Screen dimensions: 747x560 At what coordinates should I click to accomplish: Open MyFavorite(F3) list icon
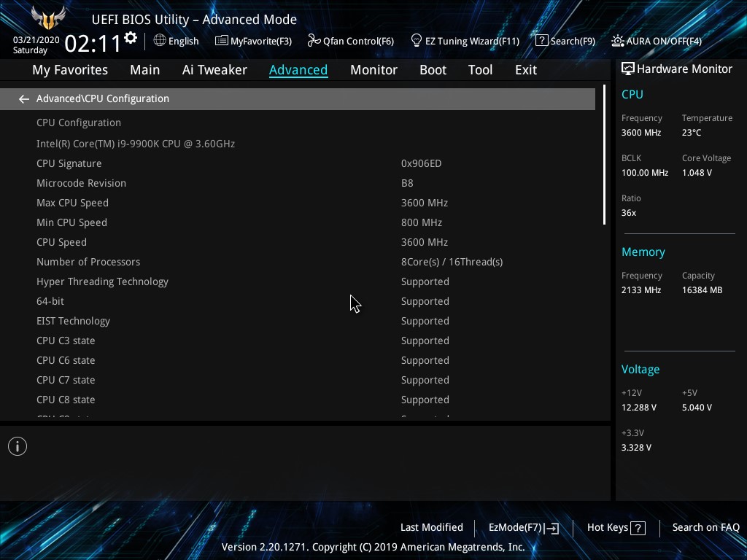[x=221, y=41]
